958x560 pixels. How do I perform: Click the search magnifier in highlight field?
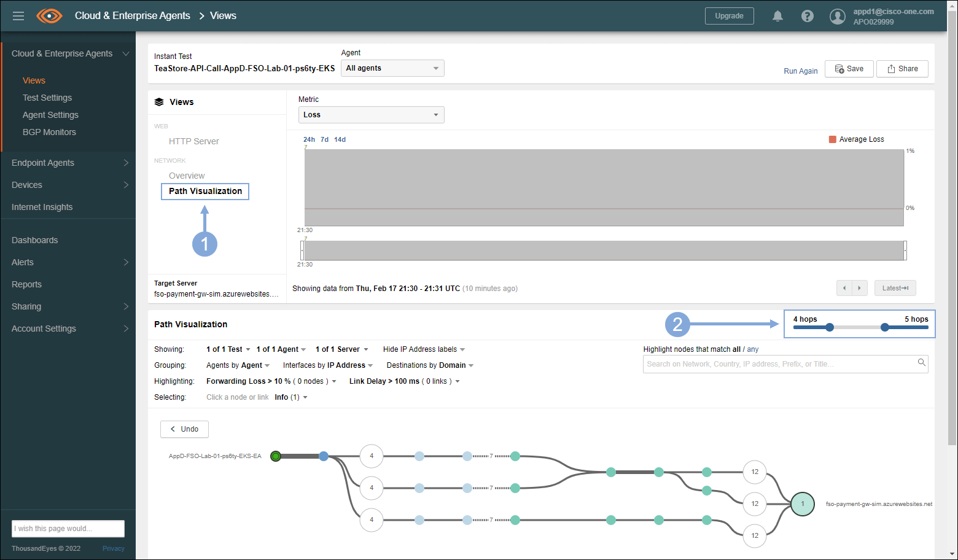921,363
